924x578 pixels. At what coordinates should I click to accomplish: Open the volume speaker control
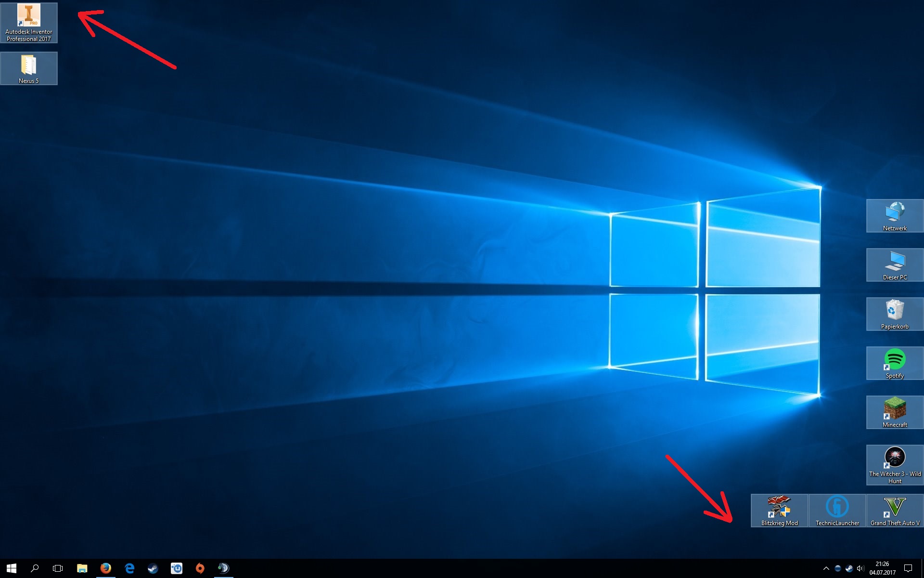(860, 568)
